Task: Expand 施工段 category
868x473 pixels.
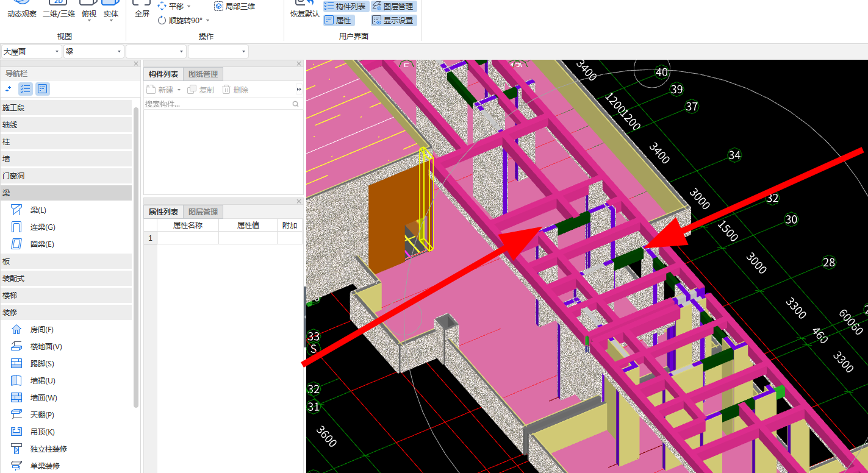Action: (x=66, y=108)
